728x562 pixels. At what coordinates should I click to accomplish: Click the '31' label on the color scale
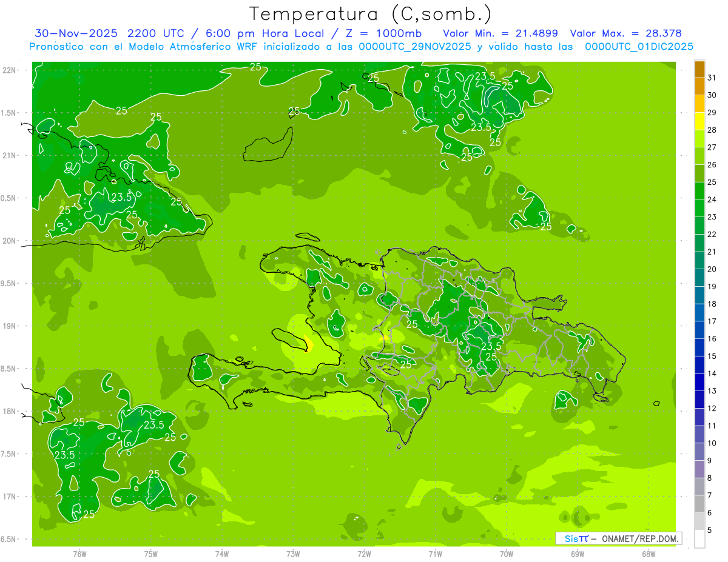pyautogui.click(x=712, y=78)
